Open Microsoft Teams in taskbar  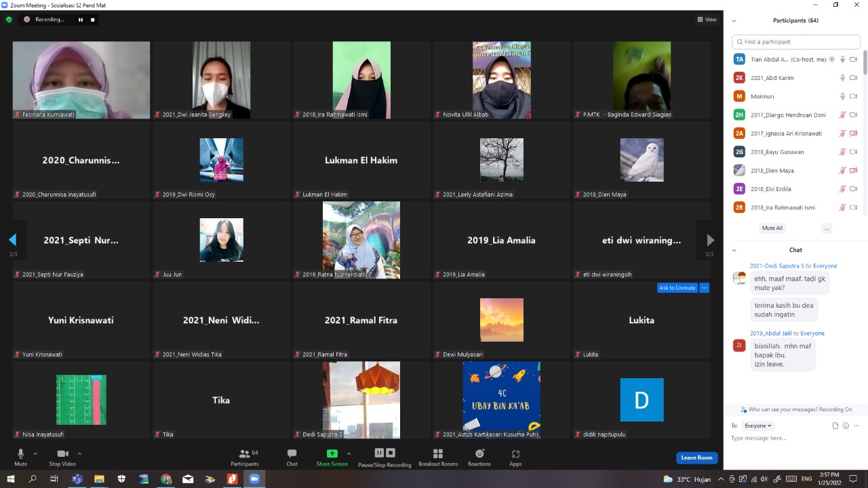tap(77, 479)
